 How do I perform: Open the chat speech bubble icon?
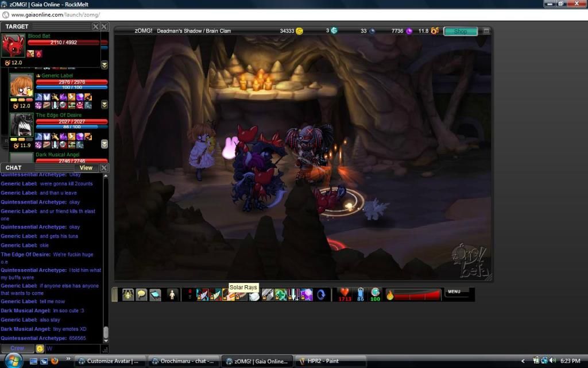click(141, 294)
